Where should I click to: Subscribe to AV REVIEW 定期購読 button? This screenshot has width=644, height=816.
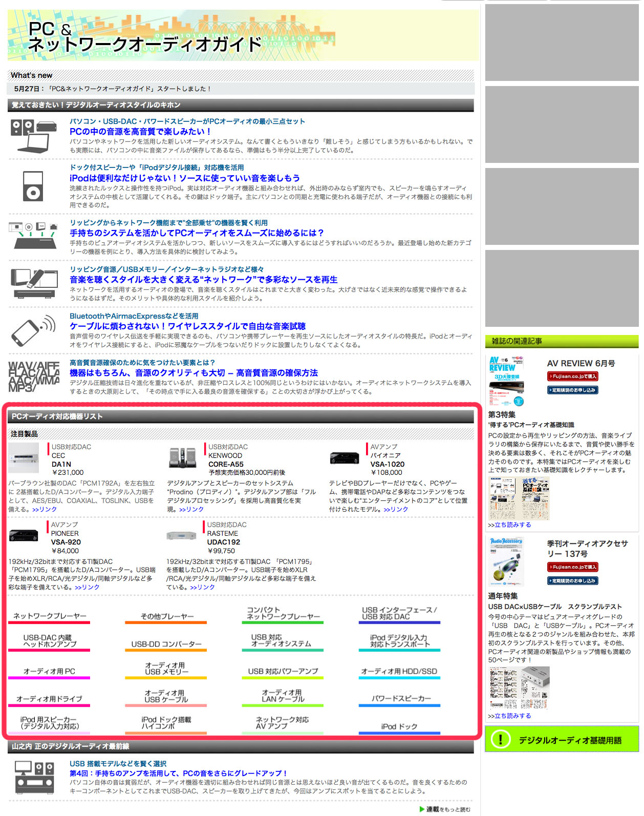pos(573,390)
